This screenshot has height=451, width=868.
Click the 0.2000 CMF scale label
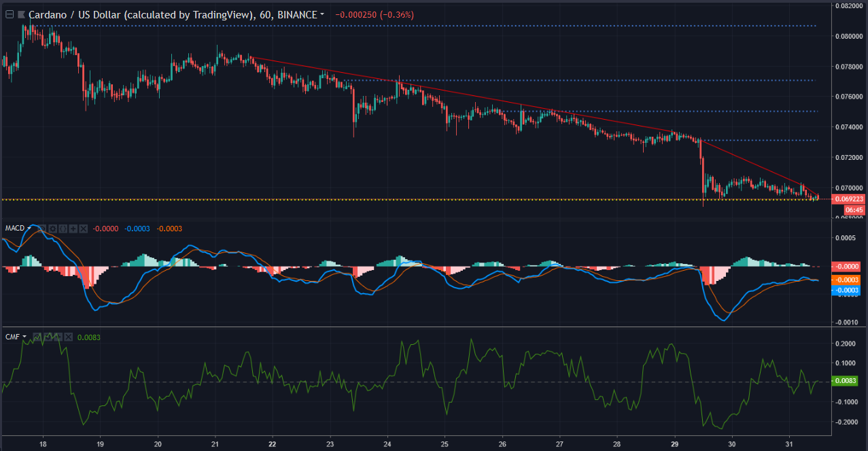coord(846,344)
